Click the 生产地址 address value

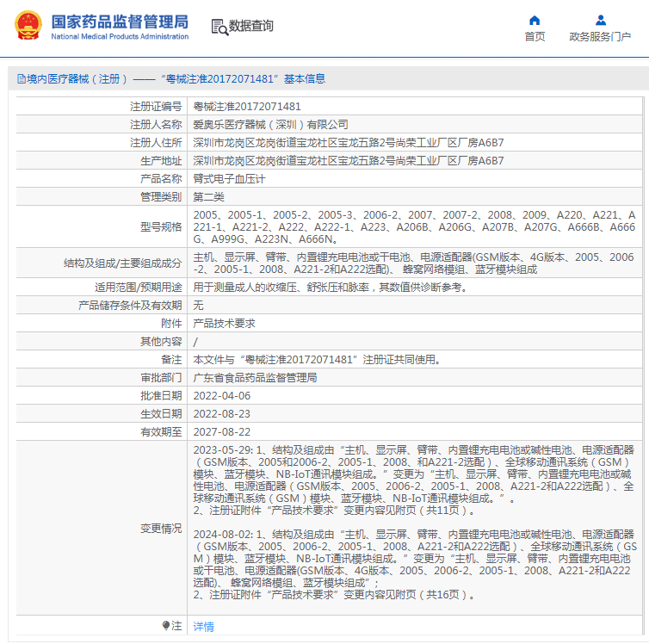[x=349, y=161]
